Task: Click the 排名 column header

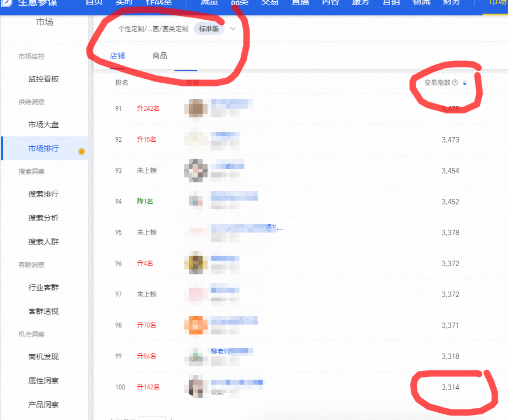Action: 122,83
